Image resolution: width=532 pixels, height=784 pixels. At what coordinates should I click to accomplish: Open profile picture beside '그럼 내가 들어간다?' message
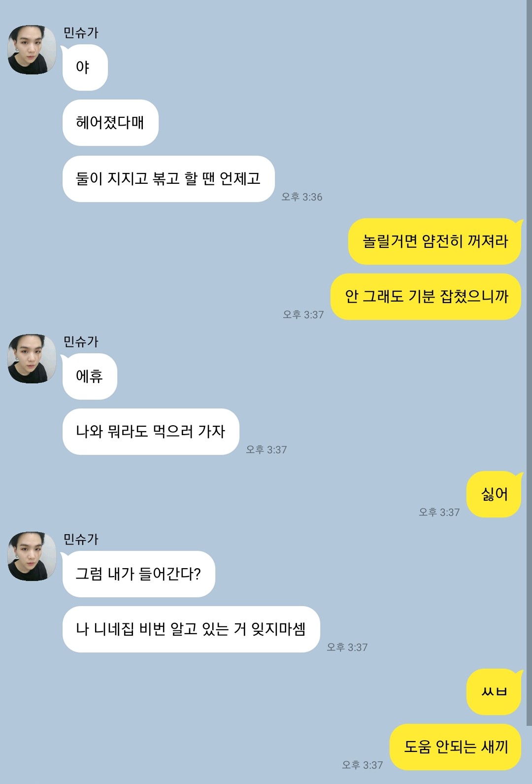pyautogui.click(x=32, y=556)
